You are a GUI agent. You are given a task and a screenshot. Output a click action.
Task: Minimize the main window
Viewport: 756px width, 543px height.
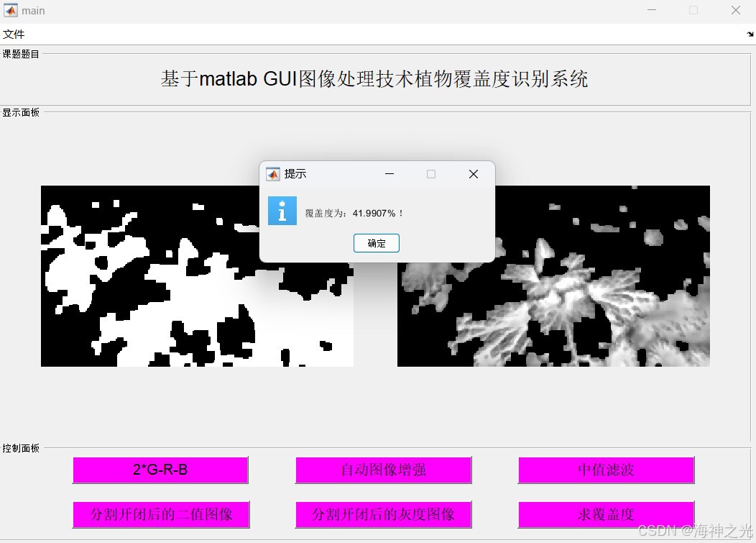click(x=652, y=10)
